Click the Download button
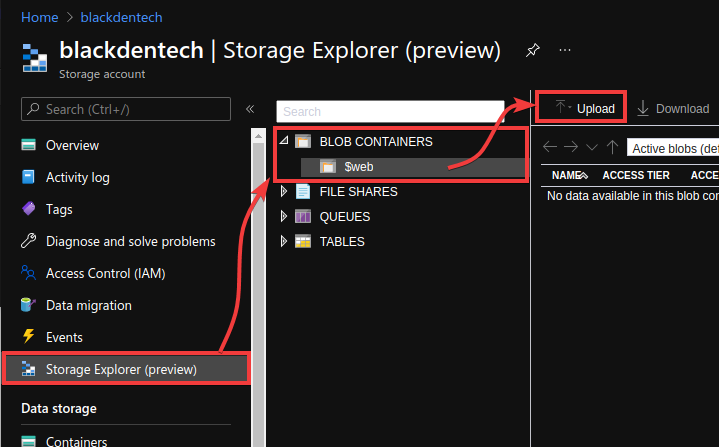 673,109
